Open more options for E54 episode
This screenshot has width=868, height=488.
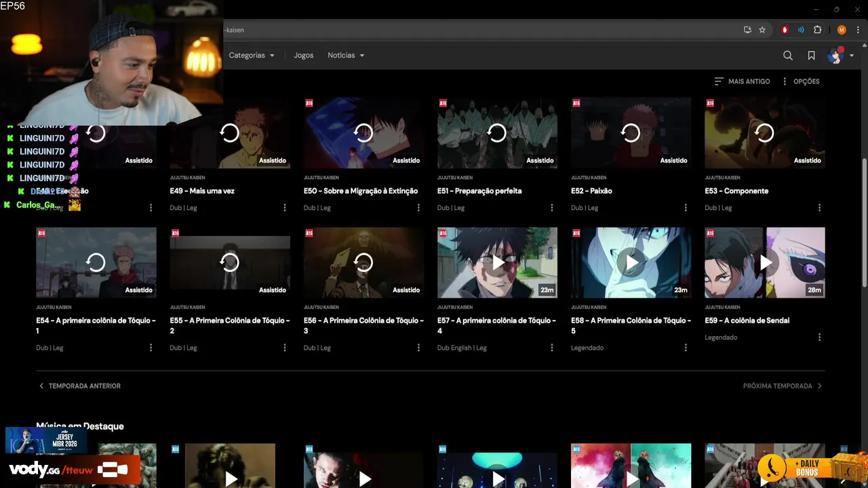pyautogui.click(x=151, y=348)
